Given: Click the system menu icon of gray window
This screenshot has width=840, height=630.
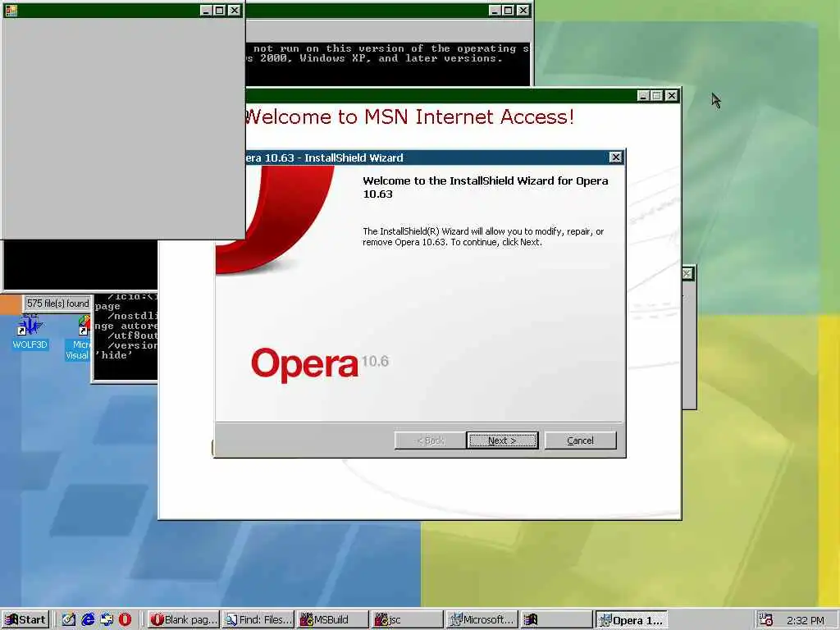Looking at the screenshot, I should coord(11,10).
